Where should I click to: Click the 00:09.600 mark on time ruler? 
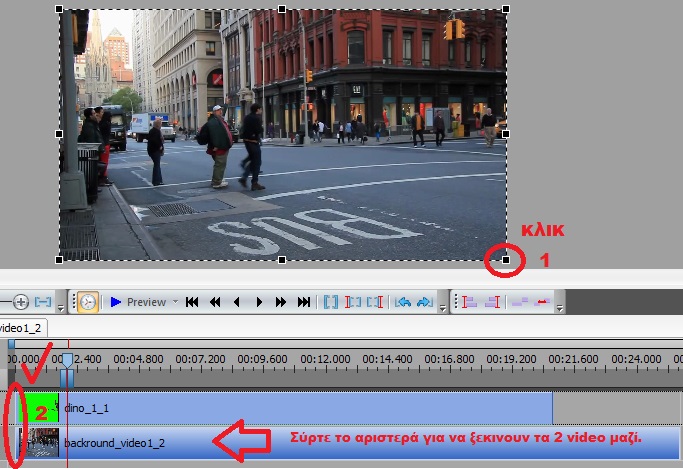click(263, 359)
